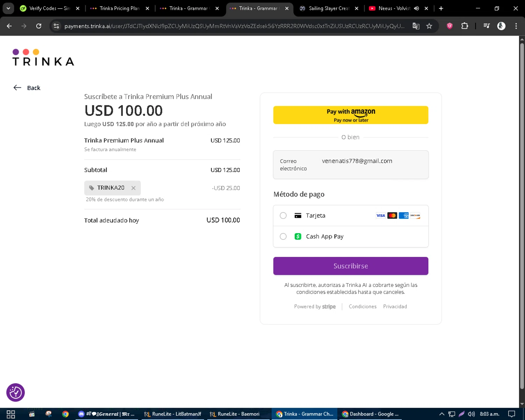Click the TRINKA20 coupon tag icon
Image resolution: width=525 pixels, height=420 pixels.
(x=92, y=188)
